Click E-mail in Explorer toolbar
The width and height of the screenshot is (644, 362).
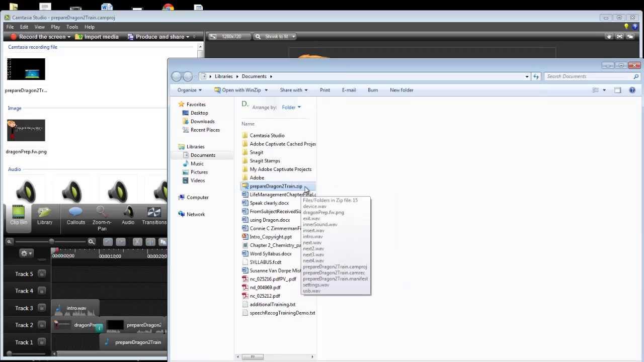point(349,90)
